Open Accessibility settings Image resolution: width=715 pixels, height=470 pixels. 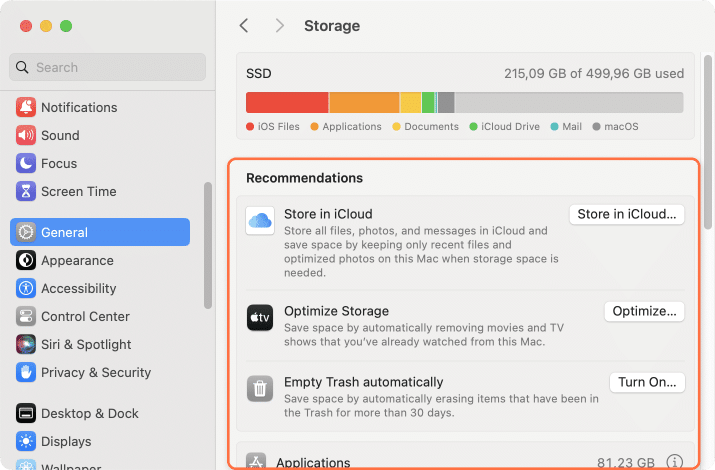100,288
